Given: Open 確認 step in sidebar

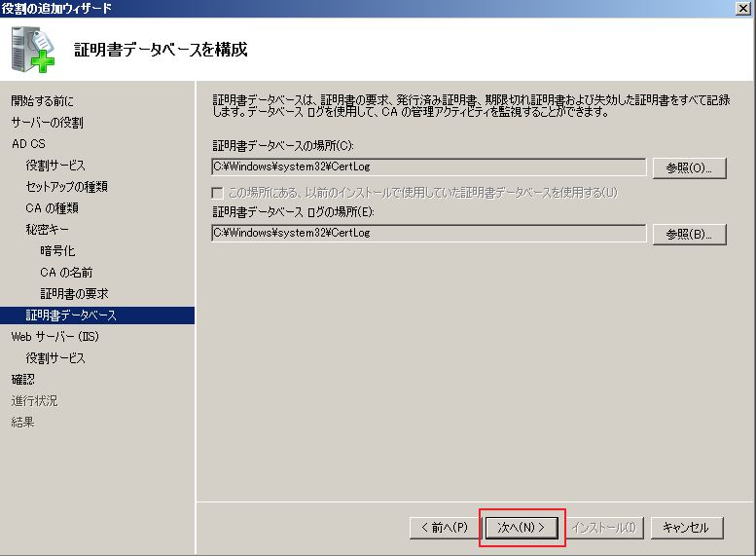Looking at the screenshot, I should (x=22, y=380).
